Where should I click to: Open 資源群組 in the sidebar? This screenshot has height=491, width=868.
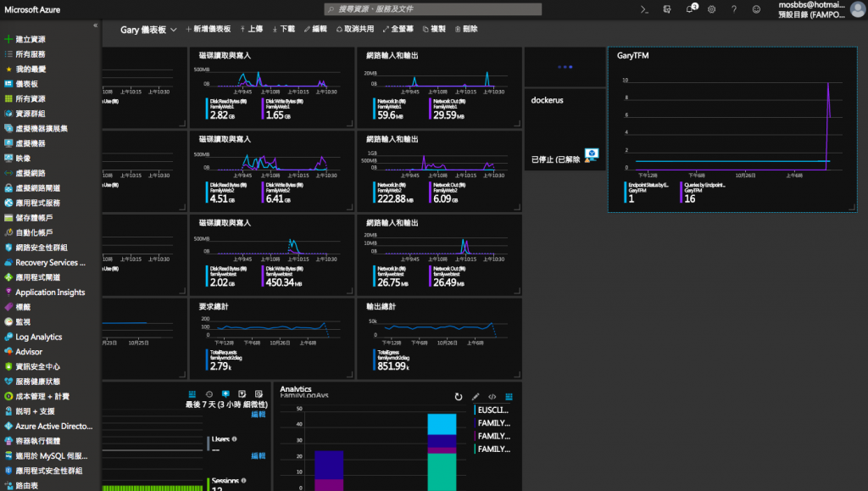(31, 114)
